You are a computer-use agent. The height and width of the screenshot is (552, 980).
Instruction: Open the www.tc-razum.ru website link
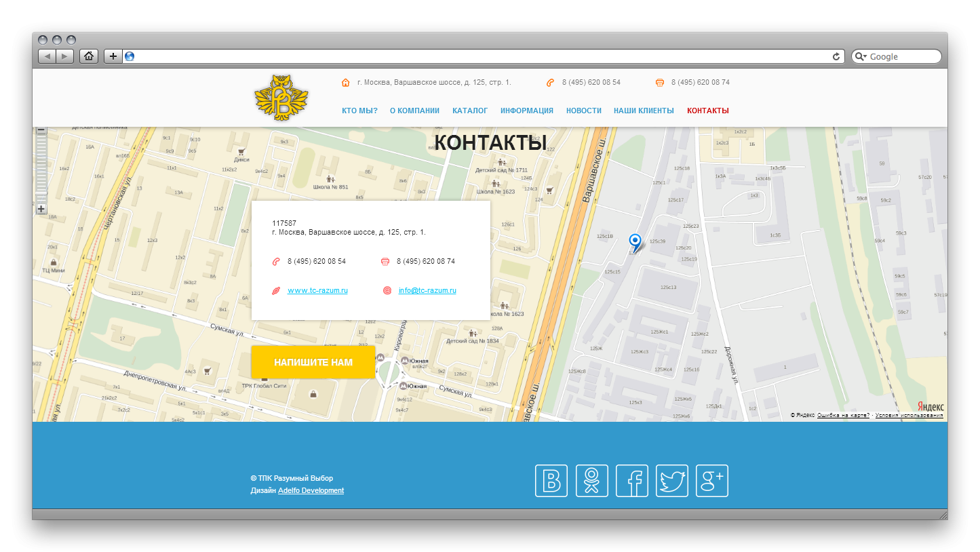(317, 290)
